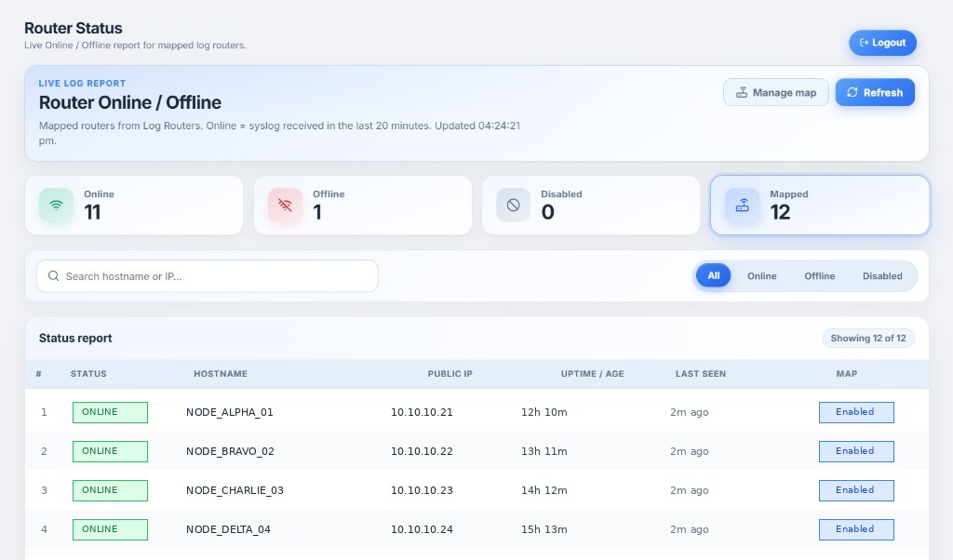This screenshot has width=953, height=560.
Task: Select hostname NODE_CHARLIE_03
Action: [x=235, y=490]
